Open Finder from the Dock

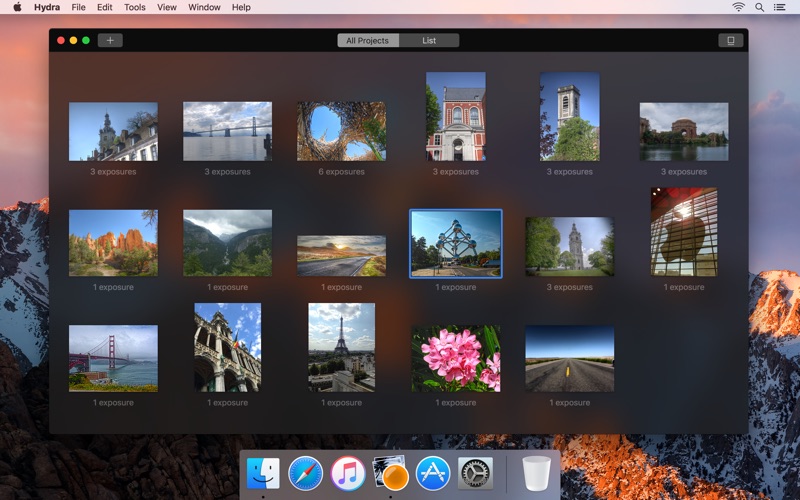(x=263, y=472)
